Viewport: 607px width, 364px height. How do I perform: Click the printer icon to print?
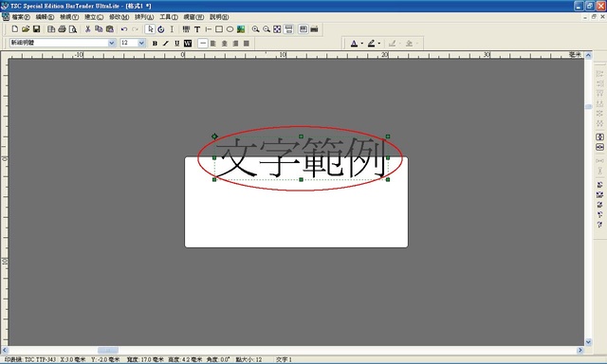(x=62, y=29)
